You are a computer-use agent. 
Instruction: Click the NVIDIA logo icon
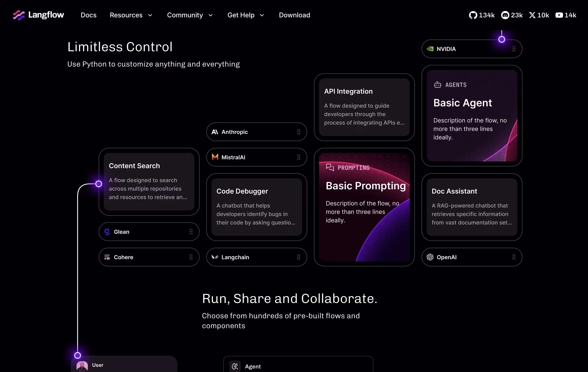point(430,49)
